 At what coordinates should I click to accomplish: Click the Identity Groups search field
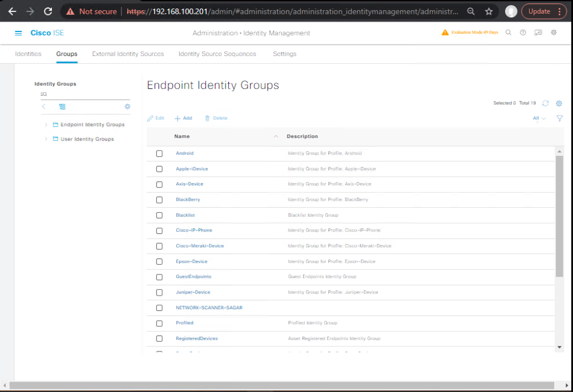click(x=85, y=94)
